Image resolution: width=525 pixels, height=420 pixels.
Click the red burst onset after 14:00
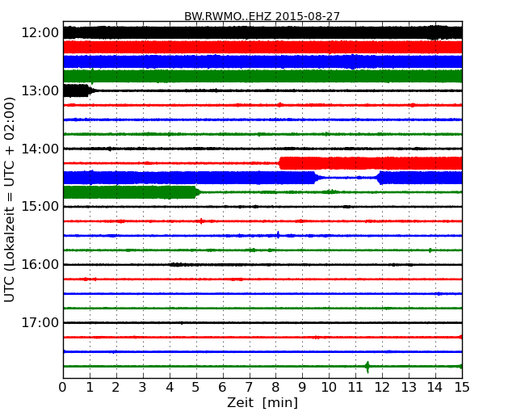click(x=280, y=163)
